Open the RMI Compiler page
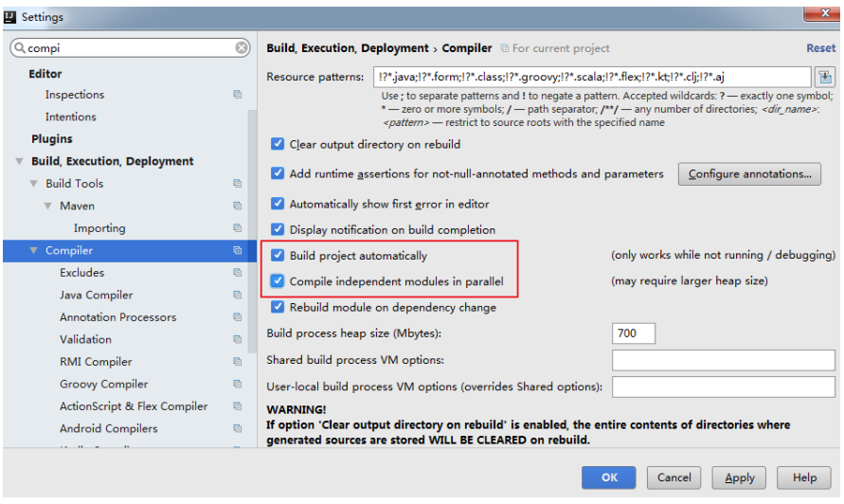 tap(96, 362)
